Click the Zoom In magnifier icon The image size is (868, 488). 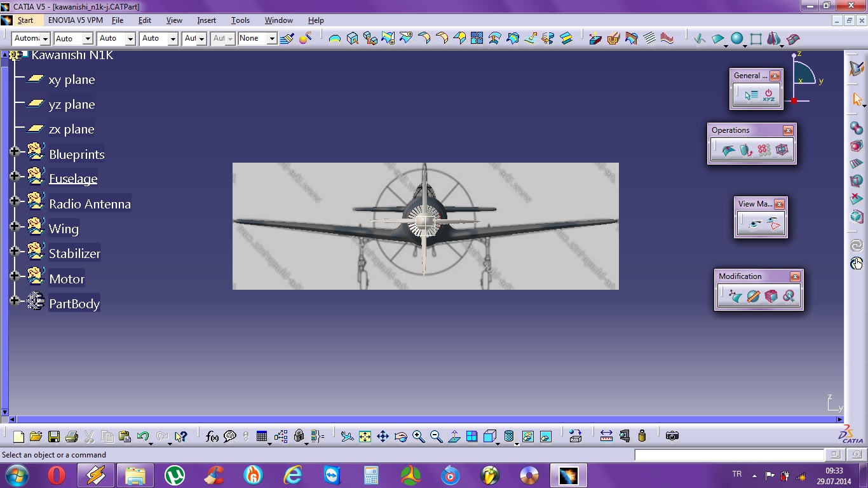click(418, 437)
